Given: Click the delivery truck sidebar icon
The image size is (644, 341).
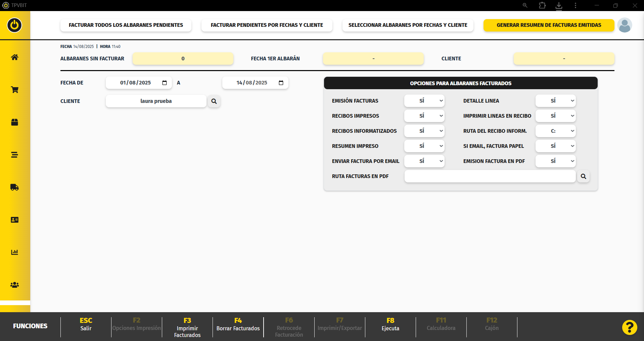Looking at the screenshot, I should click(14, 187).
